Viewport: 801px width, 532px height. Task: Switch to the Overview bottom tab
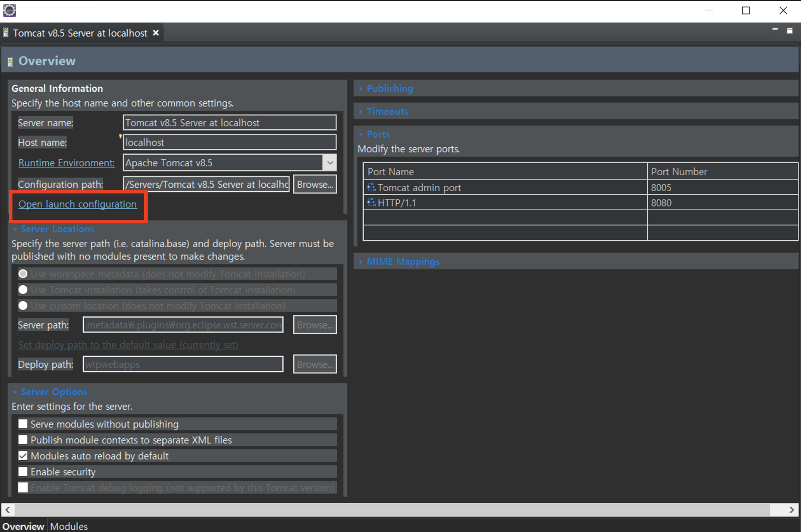click(x=23, y=526)
